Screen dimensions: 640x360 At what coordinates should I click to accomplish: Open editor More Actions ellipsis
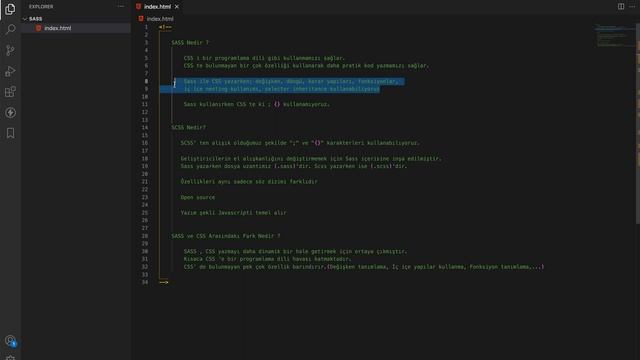click(632, 7)
